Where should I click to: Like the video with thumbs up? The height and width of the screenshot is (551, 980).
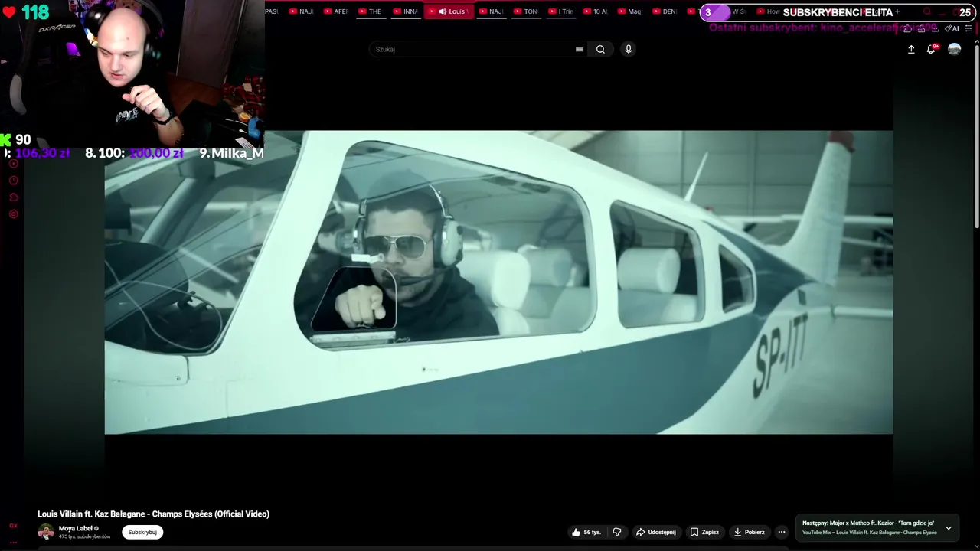586,532
